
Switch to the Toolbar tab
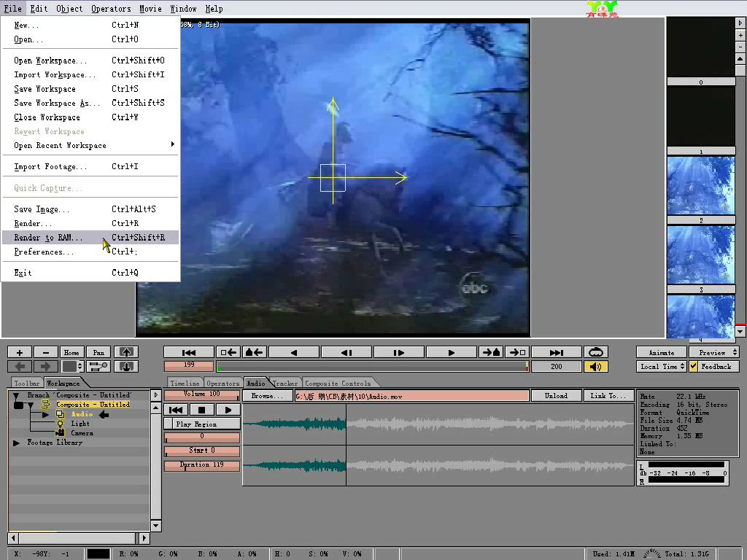click(x=27, y=383)
